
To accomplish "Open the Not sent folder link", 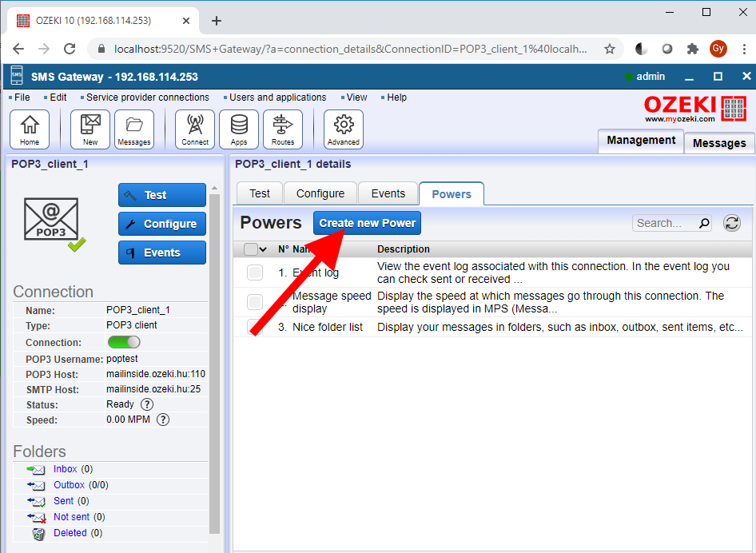I will [71, 517].
